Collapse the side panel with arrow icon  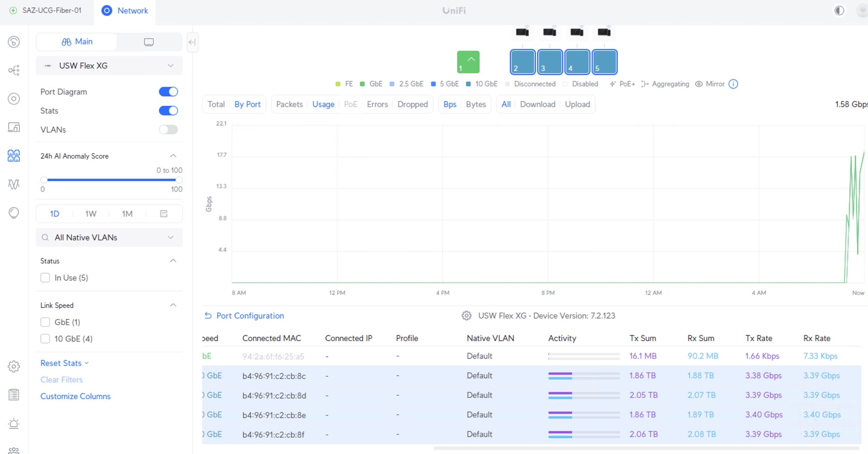point(192,42)
